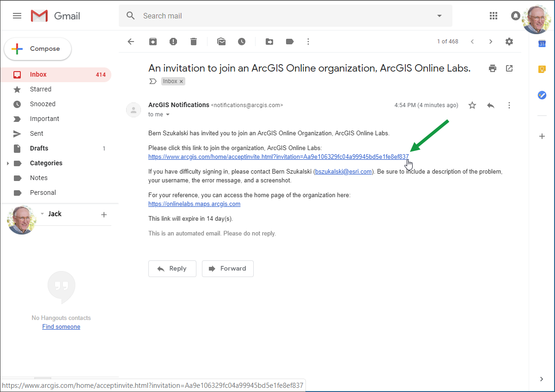
Task: Go to the older message arrow
Action: (491, 42)
